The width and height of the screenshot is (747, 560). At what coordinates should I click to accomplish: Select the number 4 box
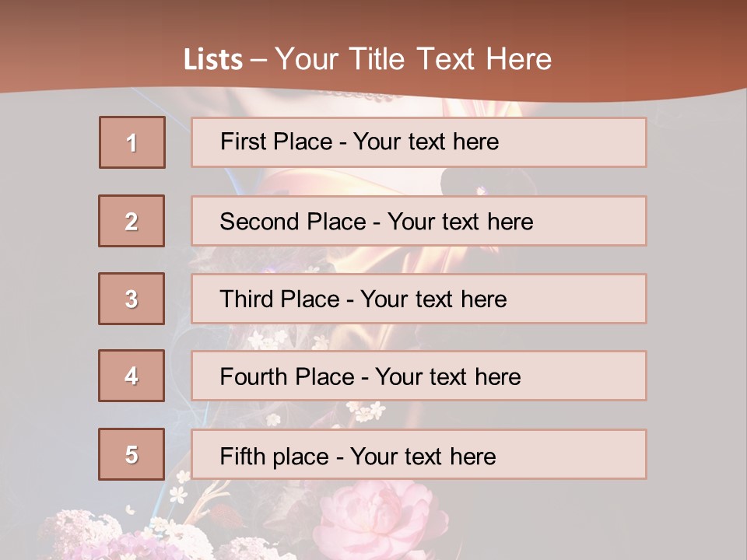click(x=132, y=376)
